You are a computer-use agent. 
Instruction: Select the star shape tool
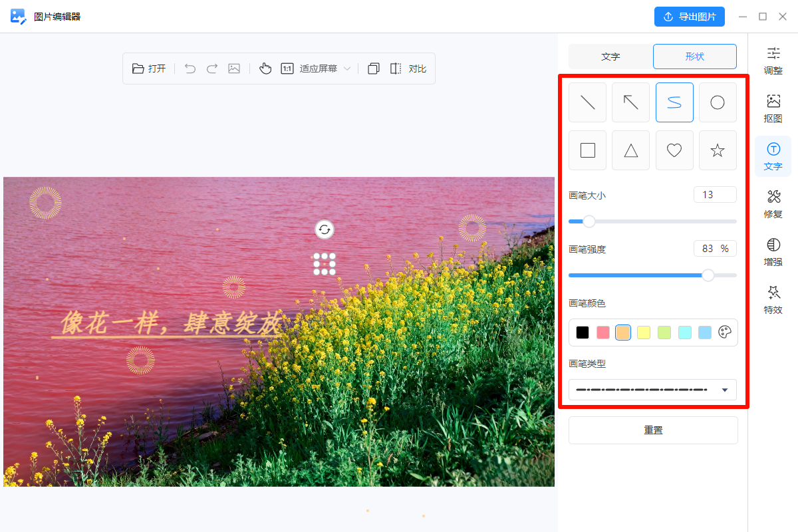point(718,150)
